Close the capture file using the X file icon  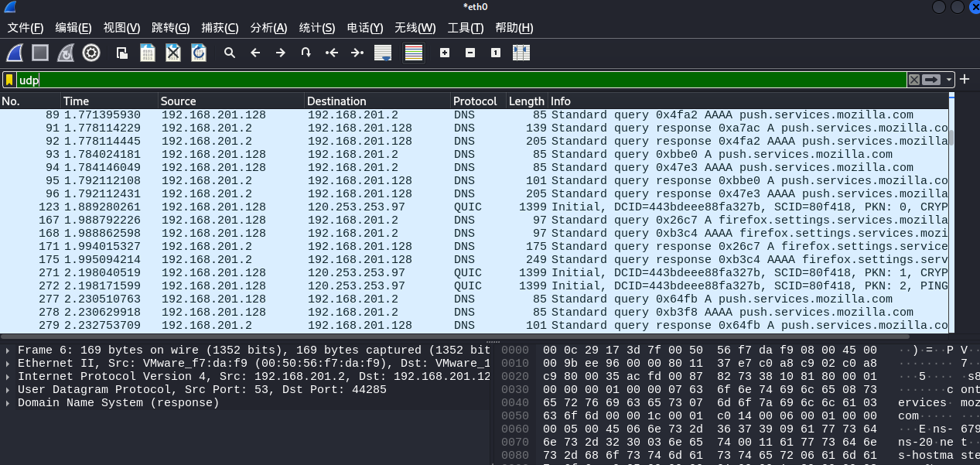point(173,53)
